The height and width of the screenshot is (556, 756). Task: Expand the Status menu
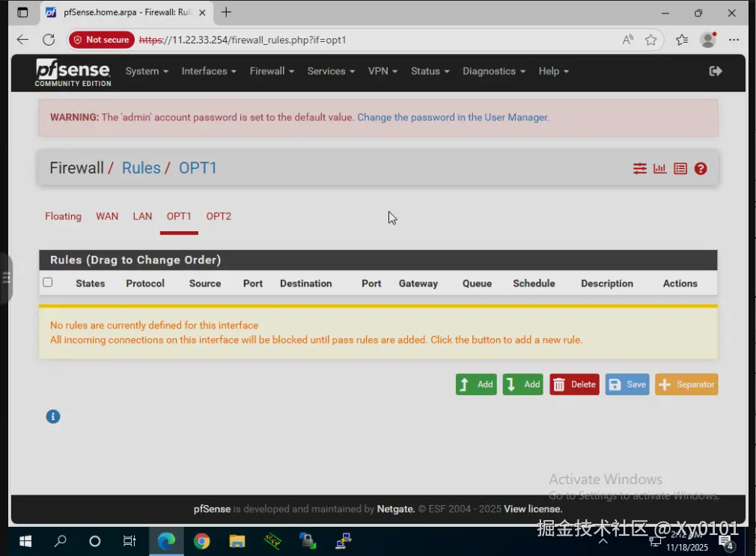430,71
